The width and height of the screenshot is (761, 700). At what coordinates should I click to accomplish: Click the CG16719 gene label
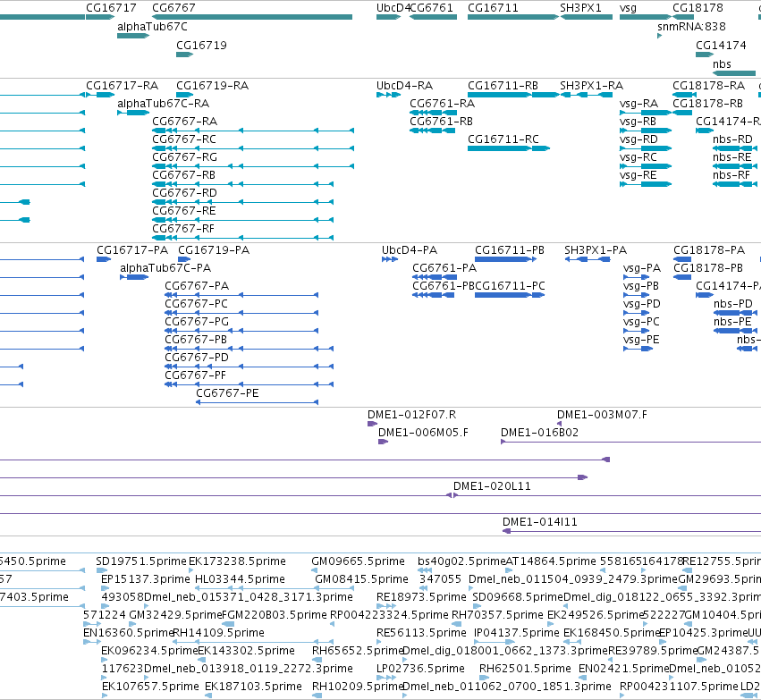click(x=201, y=45)
